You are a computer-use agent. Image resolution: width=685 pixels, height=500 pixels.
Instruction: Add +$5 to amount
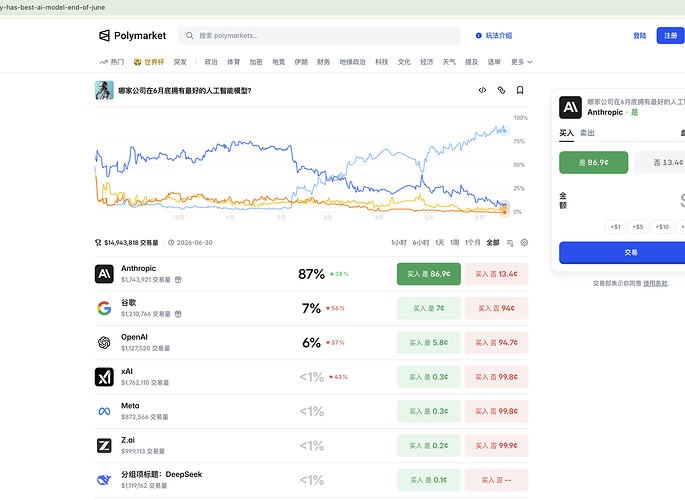[x=638, y=227]
